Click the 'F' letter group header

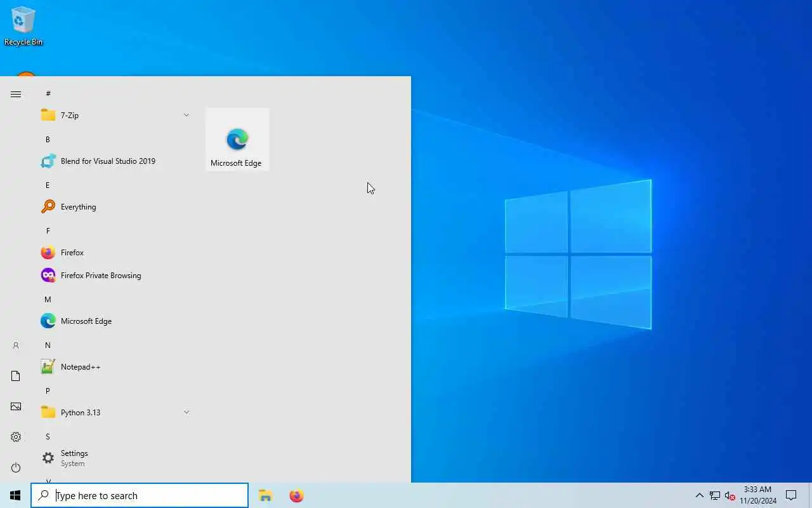pyautogui.click(x=48, y=231)
